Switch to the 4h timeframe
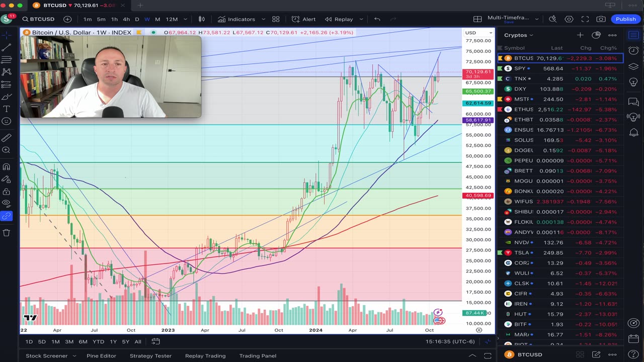Viewport: 644px width, 362px height. tap(126, 19)
